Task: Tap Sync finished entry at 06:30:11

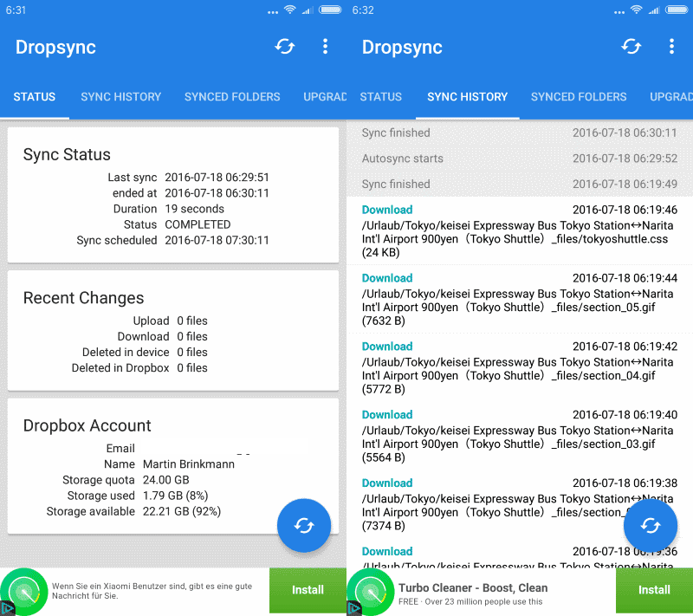Action: (x=519, y=133)
